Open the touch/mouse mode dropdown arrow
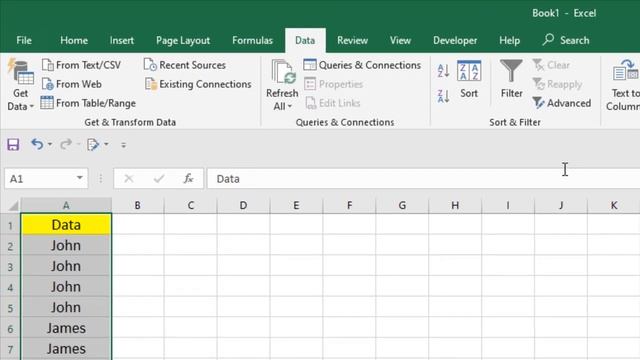The width and height of the screenshot is (640, 360). tap(106, 144)
